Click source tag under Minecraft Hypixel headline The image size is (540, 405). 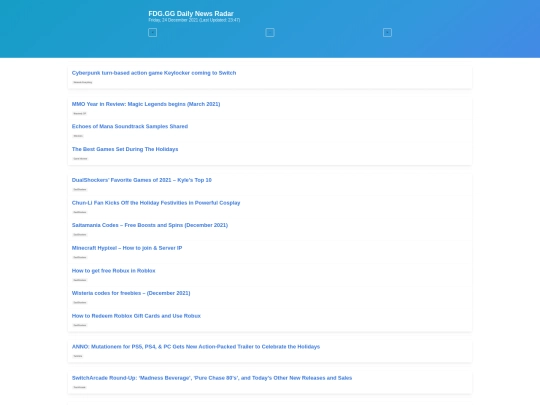coord(80,257)
